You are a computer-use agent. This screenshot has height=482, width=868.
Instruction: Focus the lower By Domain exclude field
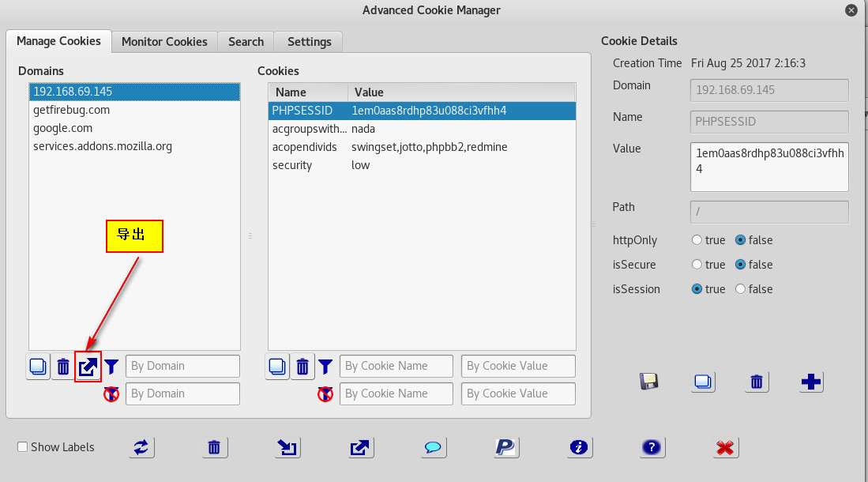182,394
